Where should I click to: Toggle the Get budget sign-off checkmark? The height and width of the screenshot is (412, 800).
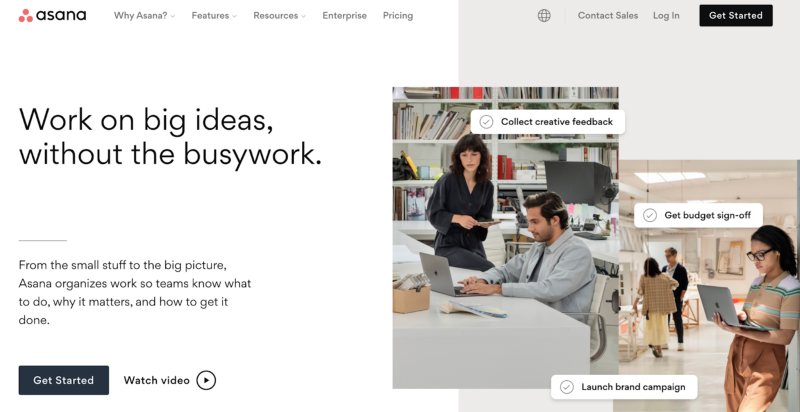point(649,215)
